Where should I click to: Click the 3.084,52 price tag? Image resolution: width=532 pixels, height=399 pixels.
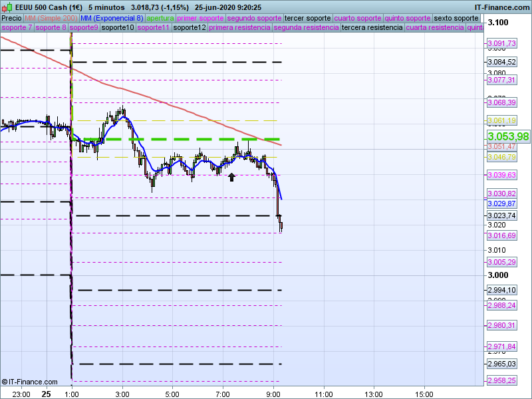click(502, 62)
